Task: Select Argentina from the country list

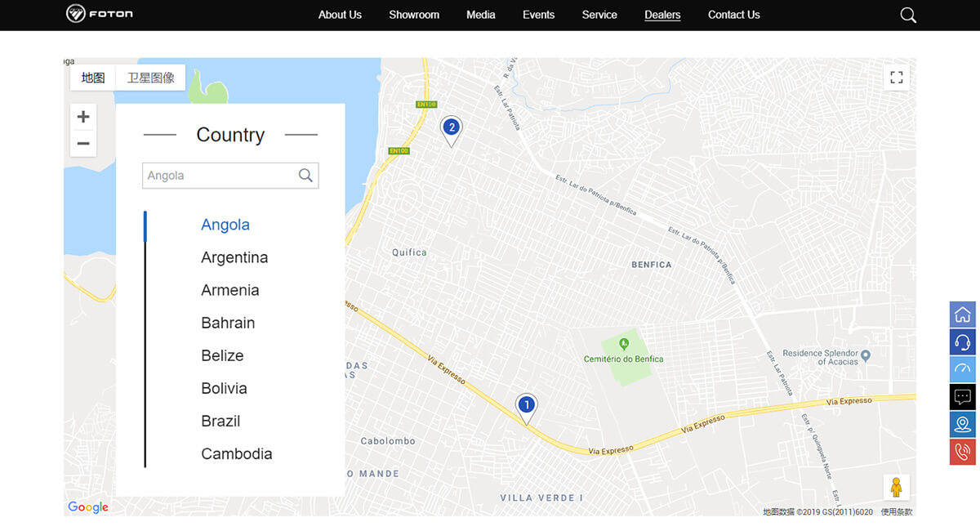Action: tap(234, 257)
